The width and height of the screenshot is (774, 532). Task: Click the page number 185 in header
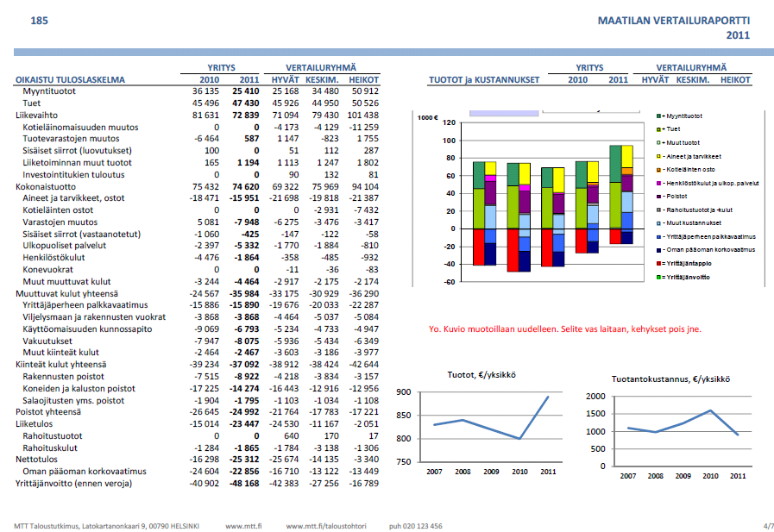tap(40, 21)
